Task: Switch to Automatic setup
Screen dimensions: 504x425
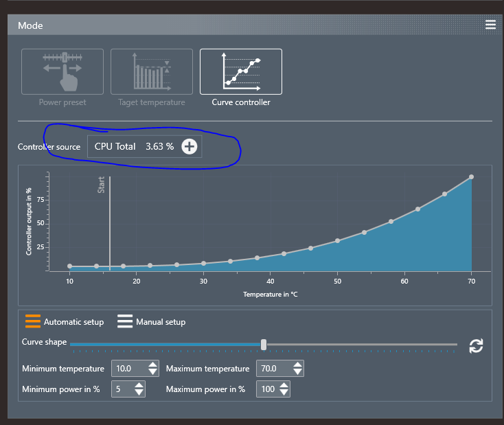Action: point(65,321)
